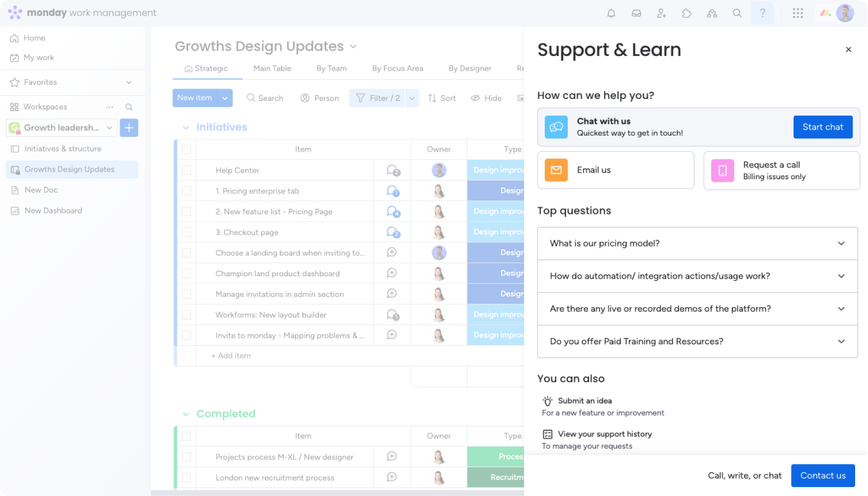Open the Workspaces three-dot options menu
The image size is (868, 496).
click(110, 107)
